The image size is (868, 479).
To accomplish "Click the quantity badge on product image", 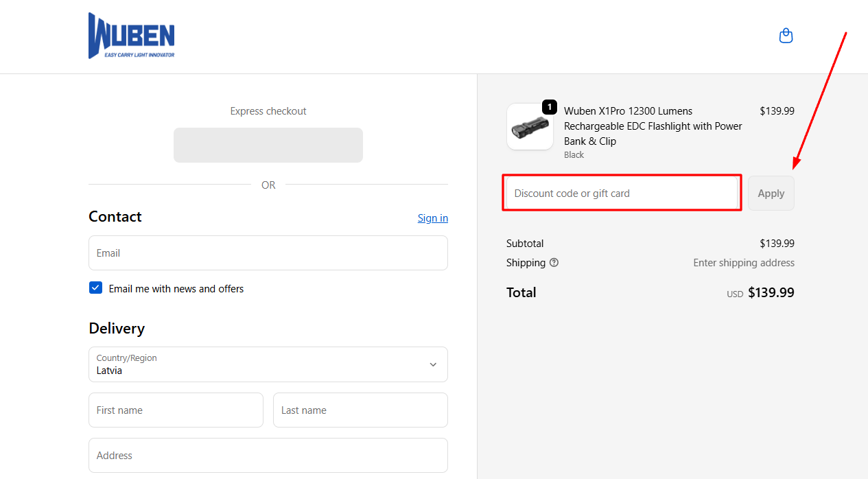I will coord(549,107).
